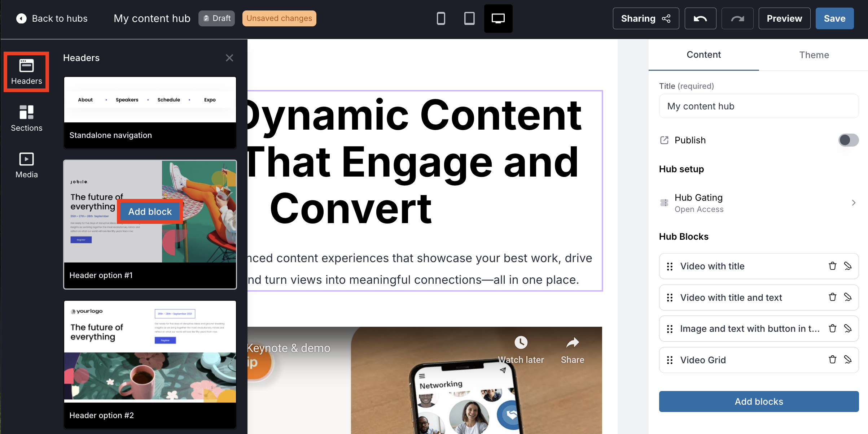Select Header option #2 thumbnail
868x434 pixels.
coord(150,365)
